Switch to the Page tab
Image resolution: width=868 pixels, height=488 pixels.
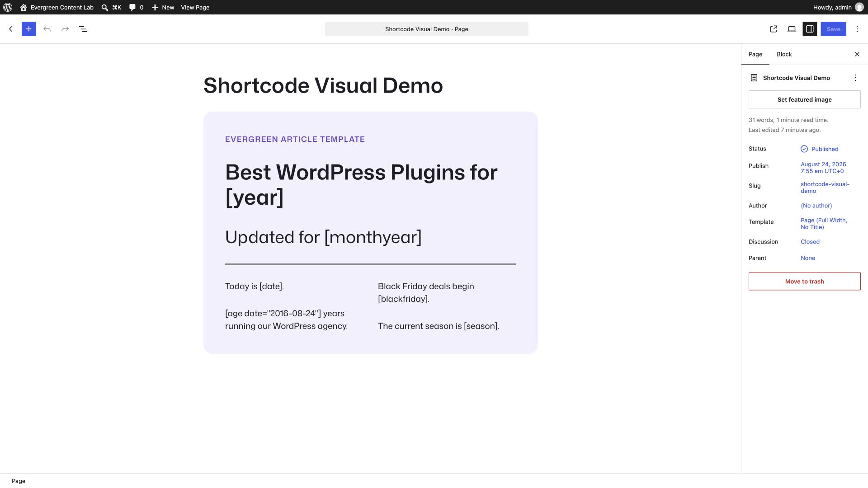pos(755,54)
